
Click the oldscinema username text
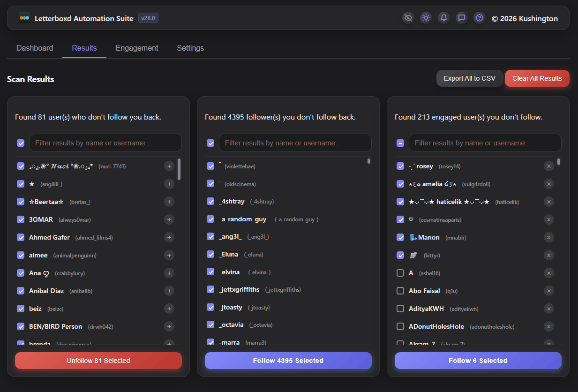(240, 184)
